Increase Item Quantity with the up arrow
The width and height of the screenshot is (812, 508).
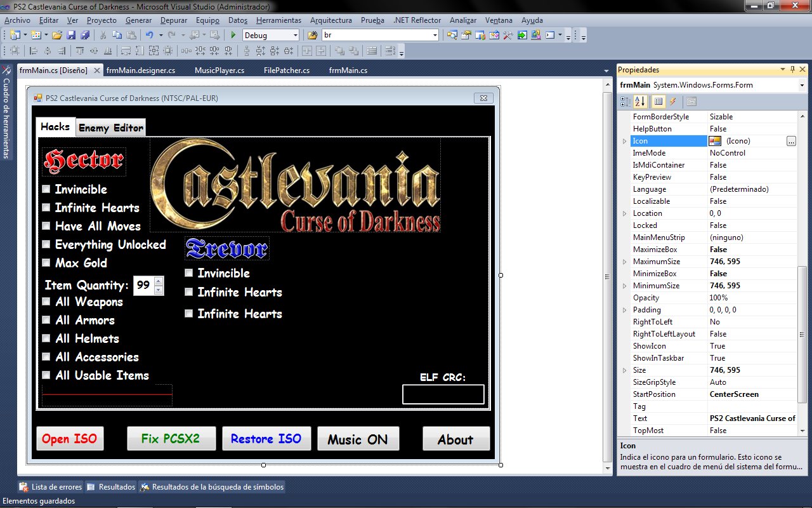pos(159,281)
